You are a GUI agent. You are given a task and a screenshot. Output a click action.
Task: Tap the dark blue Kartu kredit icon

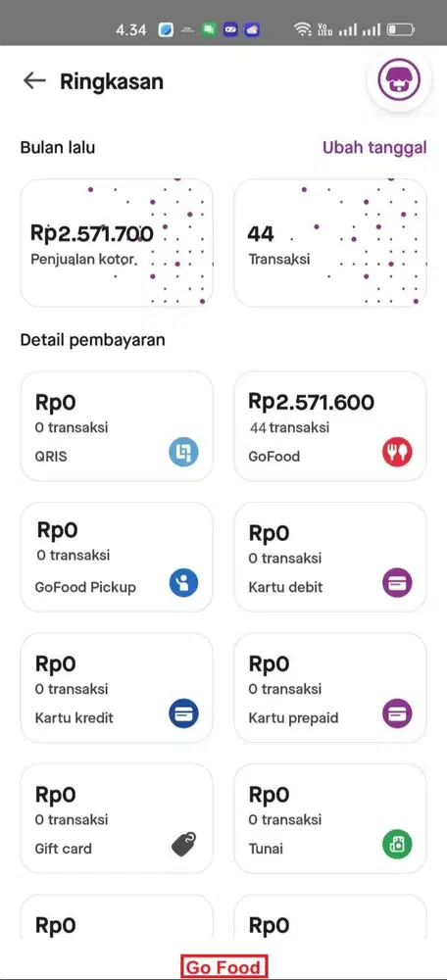click(184, 713)
